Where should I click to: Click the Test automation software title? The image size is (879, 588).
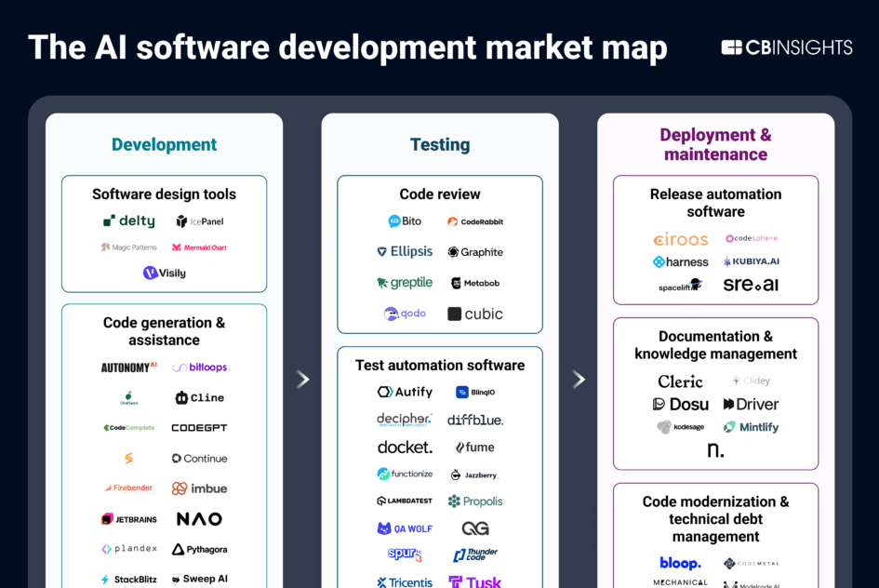click(x=440, y=365)
